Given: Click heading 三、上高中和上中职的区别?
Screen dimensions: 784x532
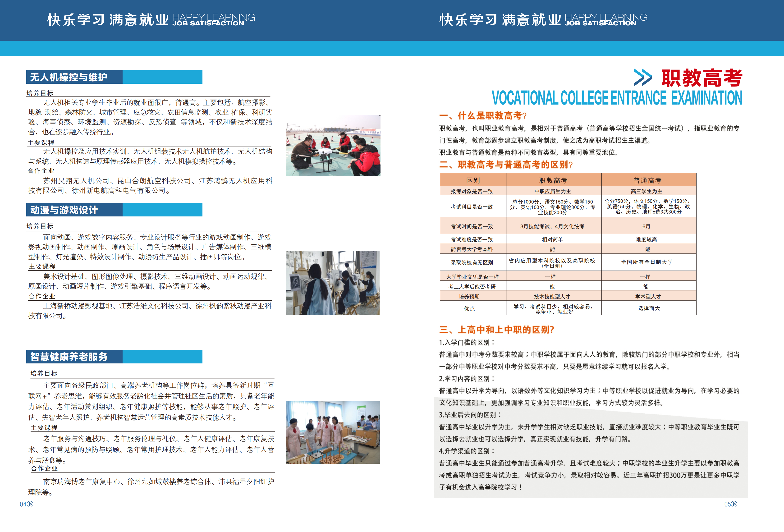Looking at the screenshot, I should point(497,330).
